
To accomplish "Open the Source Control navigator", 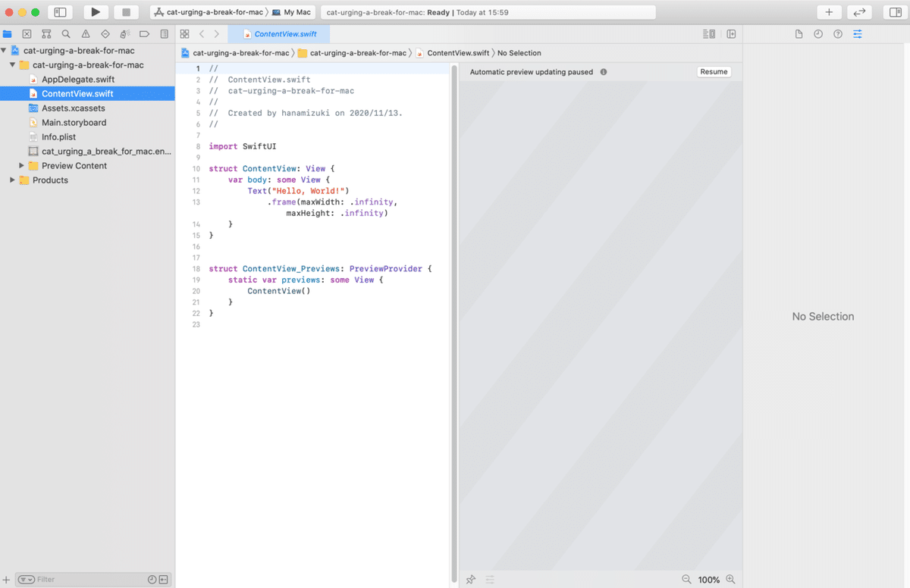I will pos(27,34).
